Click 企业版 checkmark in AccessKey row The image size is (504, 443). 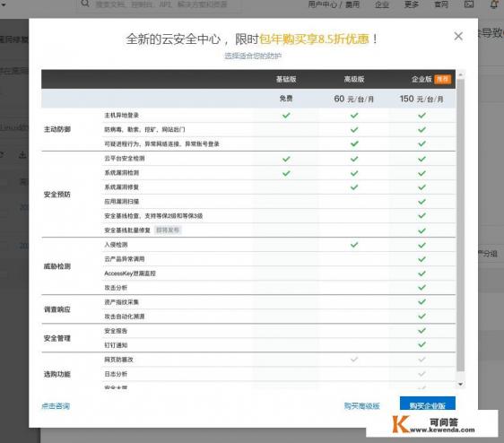click(x=421, y=274)
